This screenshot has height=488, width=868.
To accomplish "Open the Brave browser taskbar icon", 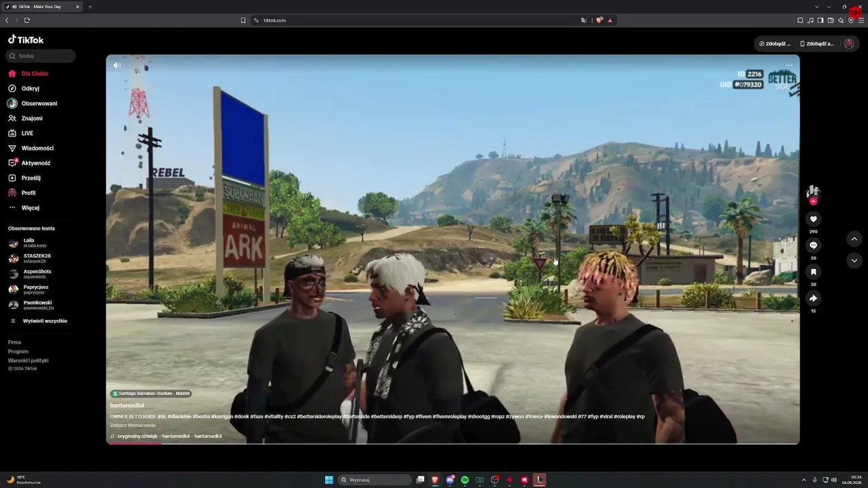I will (x=435, y=480).
